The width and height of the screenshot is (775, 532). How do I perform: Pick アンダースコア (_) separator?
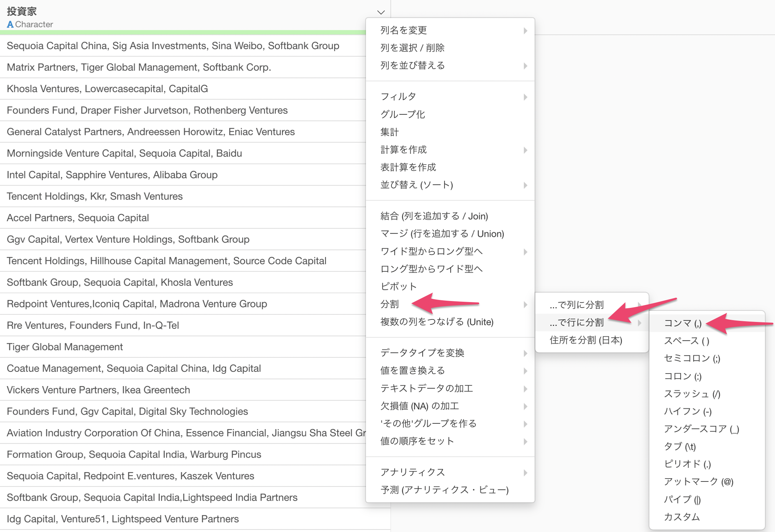tap(707, 429)
